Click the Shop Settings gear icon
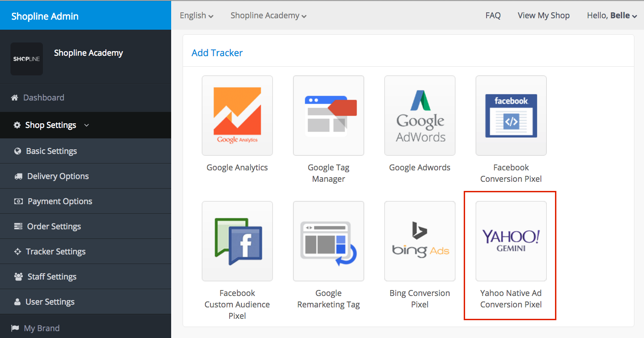Image resolution: width=644 pixels, height=338 pixels. tap(17, 125)
